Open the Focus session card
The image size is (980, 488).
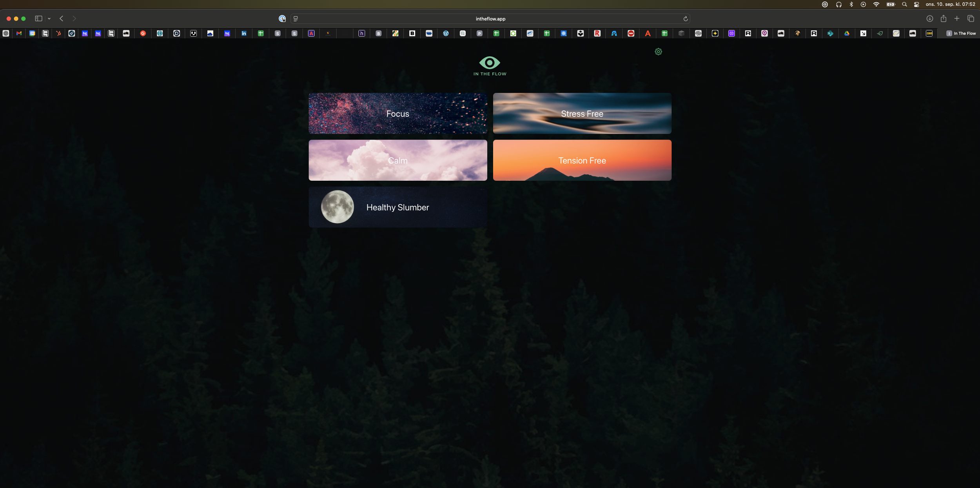[397, 114]
